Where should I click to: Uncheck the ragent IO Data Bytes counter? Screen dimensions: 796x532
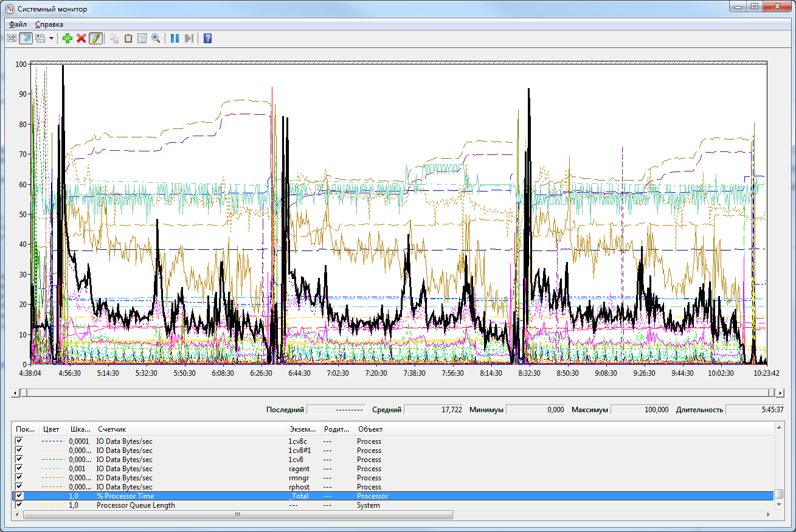tap(19, 469)
